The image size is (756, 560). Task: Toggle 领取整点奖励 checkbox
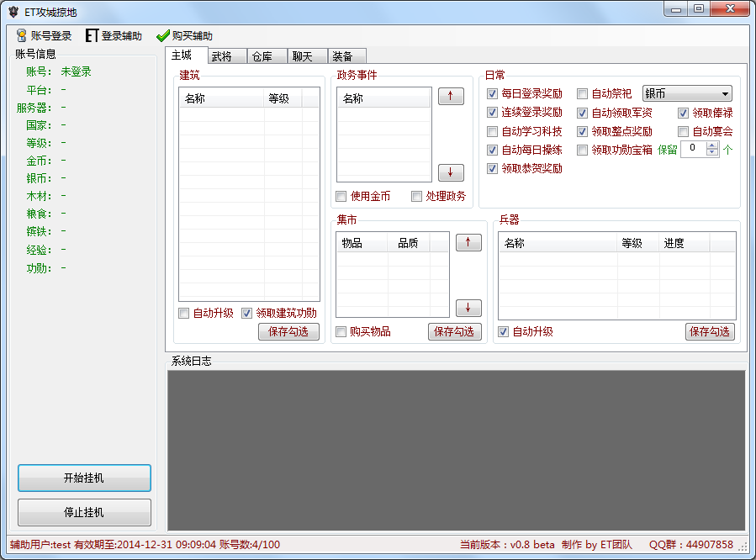(x=583, y=131)
